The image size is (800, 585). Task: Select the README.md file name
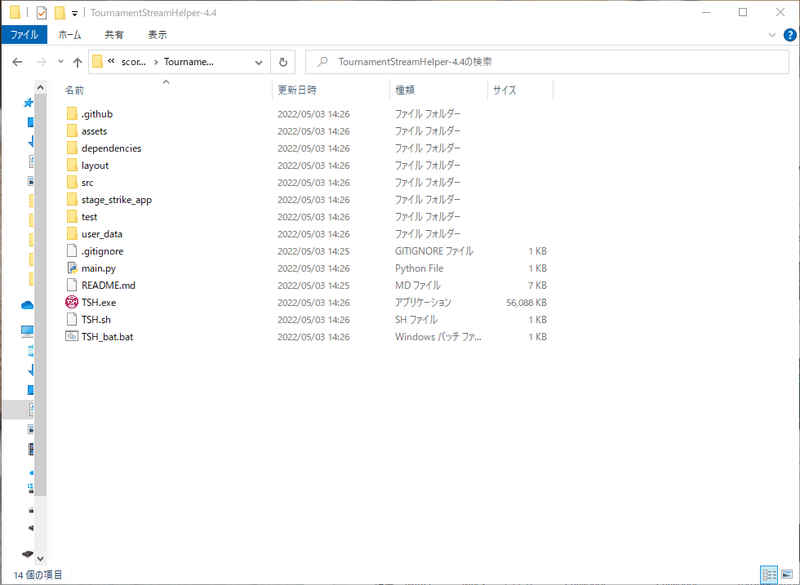tap(109, 286)
